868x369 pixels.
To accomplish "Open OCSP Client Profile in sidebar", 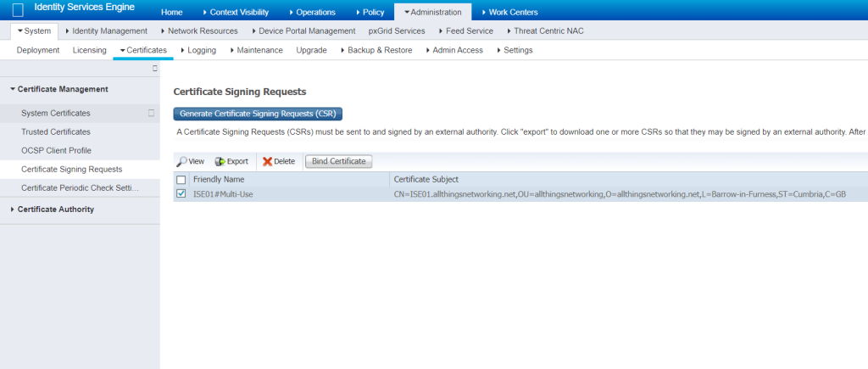I will 57,151.
